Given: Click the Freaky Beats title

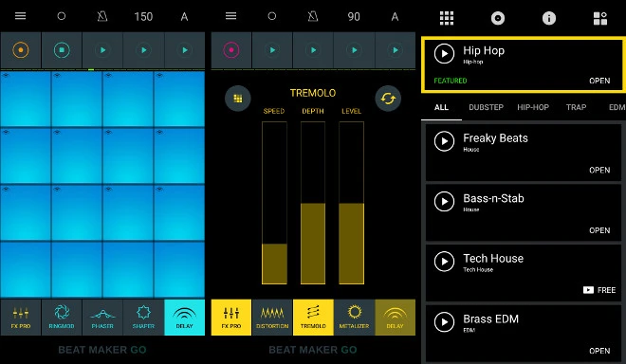Looking at the screenshot, I should pos(495,138).
